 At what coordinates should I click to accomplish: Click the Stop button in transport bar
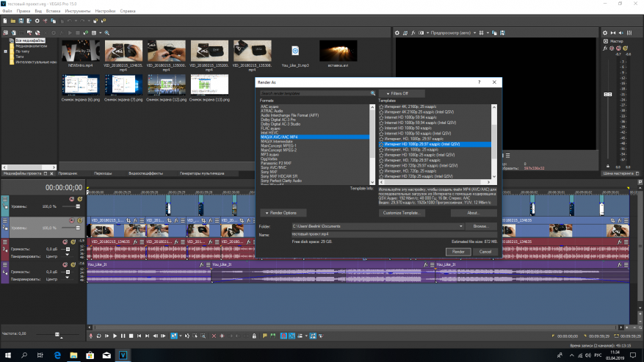(132, 336)
